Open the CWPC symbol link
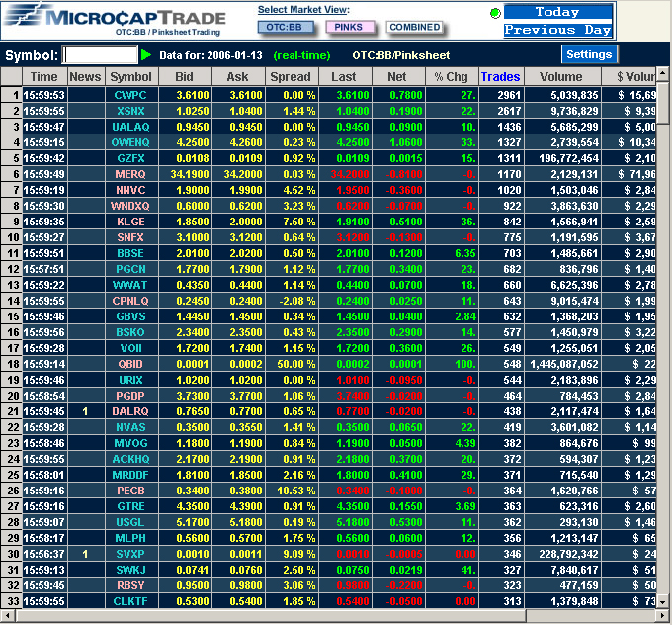672x625 pixels. (130, 95)
